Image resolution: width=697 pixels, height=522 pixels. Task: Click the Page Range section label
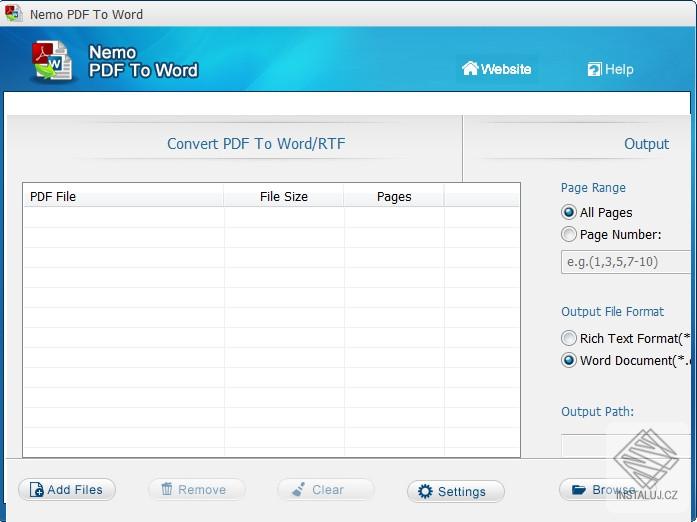[593, 188]
